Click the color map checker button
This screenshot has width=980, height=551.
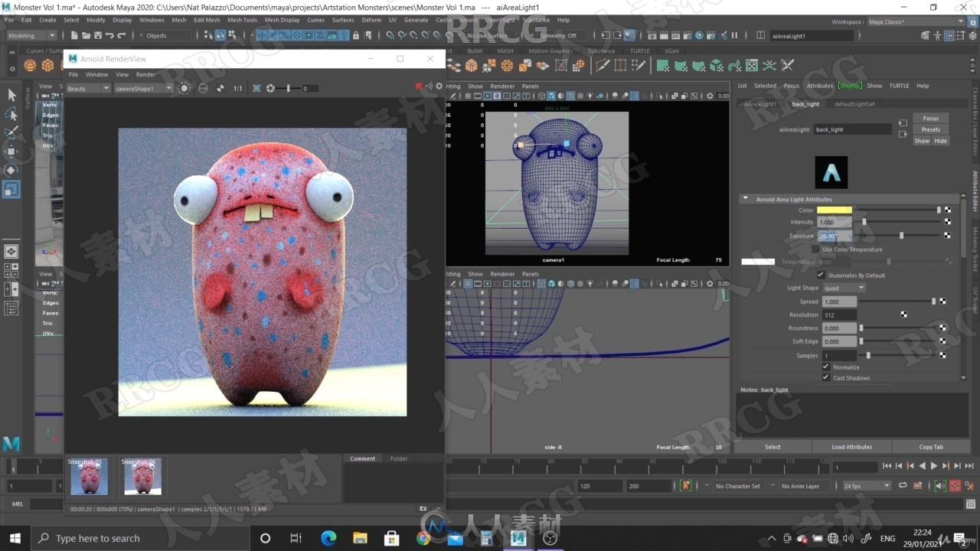[x=948, y=210]
